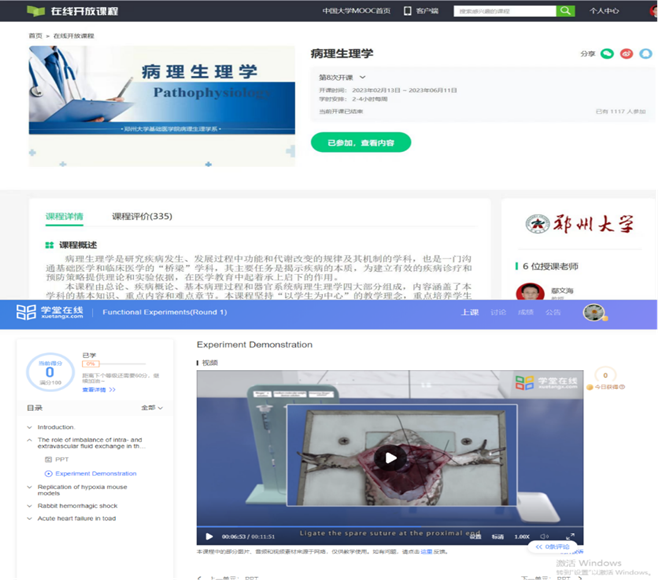The height and width of the screenshot is (580, 658).
Task: Switch to 课程详情 tab
Action: click(64, 217)
